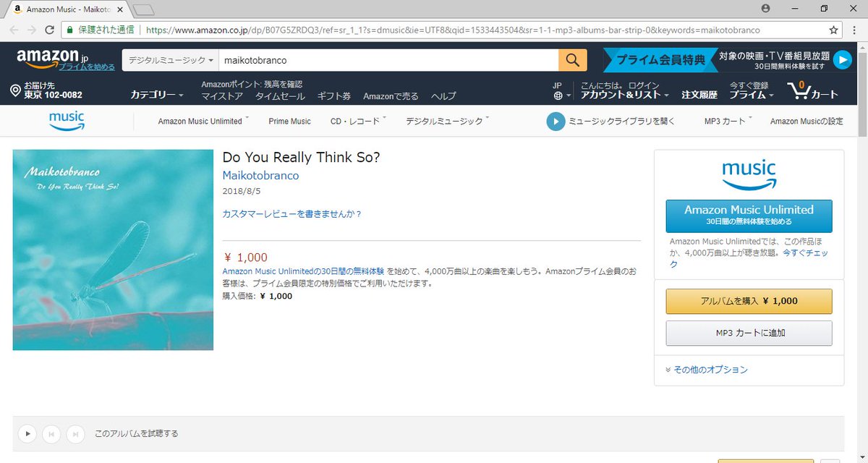
Task: Click the delivery location pin icon
Action: (x=15, y=90)
